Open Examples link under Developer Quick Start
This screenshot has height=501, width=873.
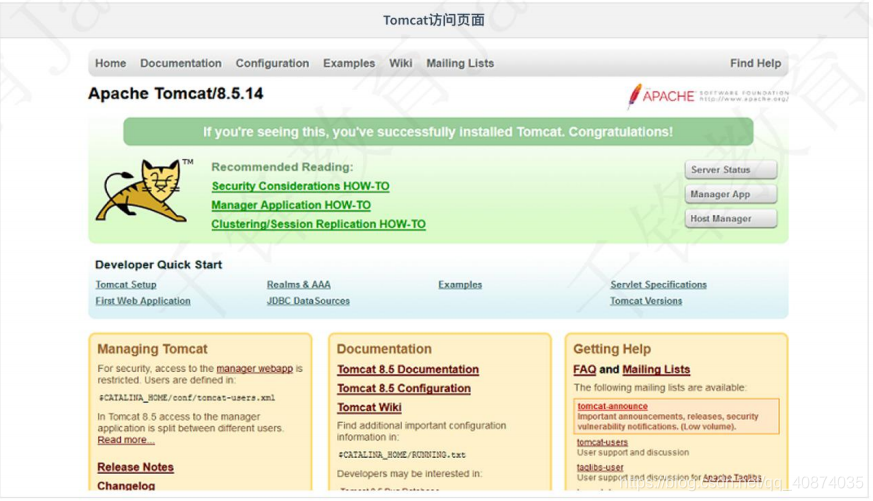(460, 284)
